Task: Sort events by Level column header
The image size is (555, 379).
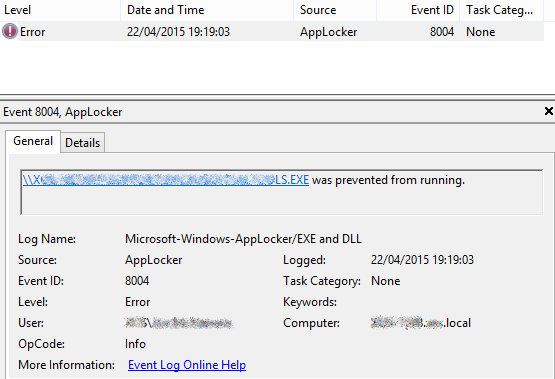Action: (x=60, y=10)
